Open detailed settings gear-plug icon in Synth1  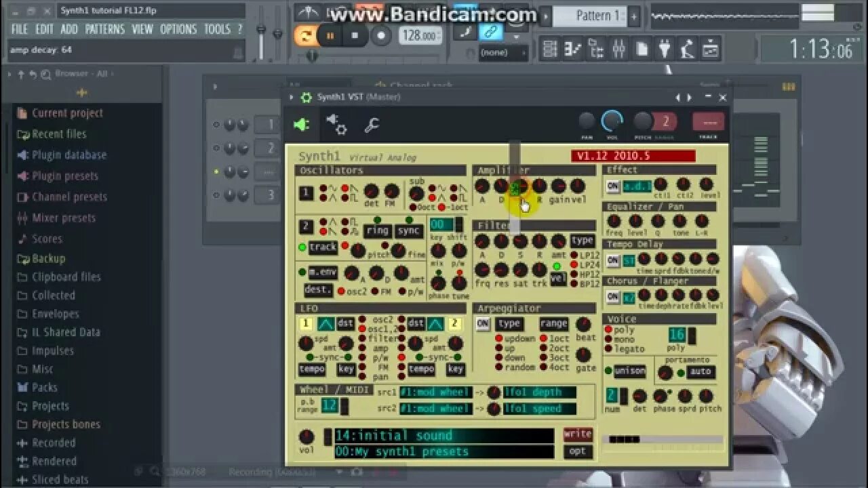point(337,124)
